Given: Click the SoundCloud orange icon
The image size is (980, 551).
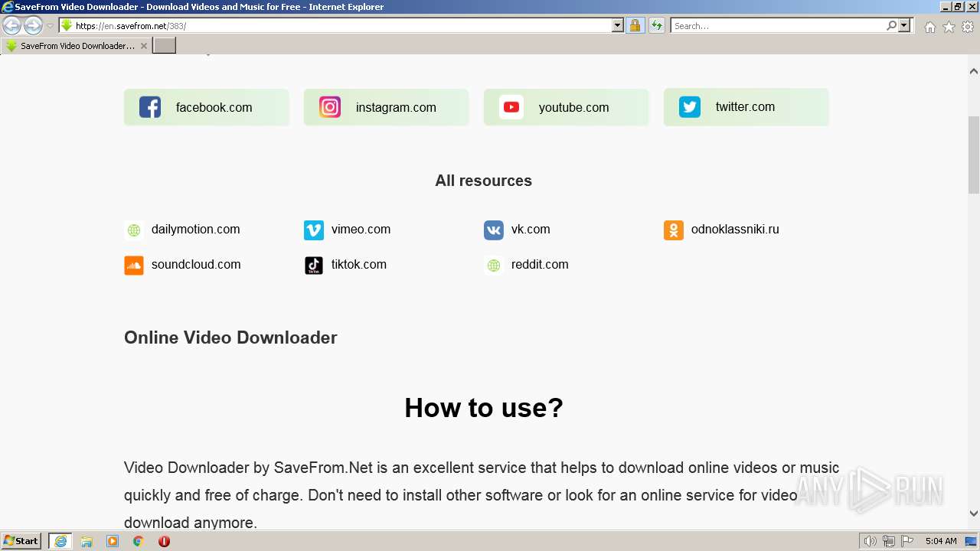Looking at the screenshot, I should coord(134,266).
